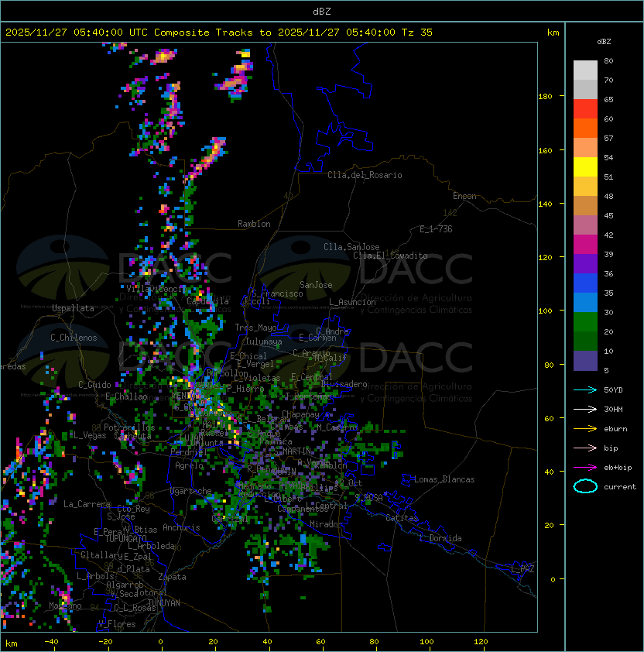Click the magenta eb+bip arrow legend icon

[585, 468]
